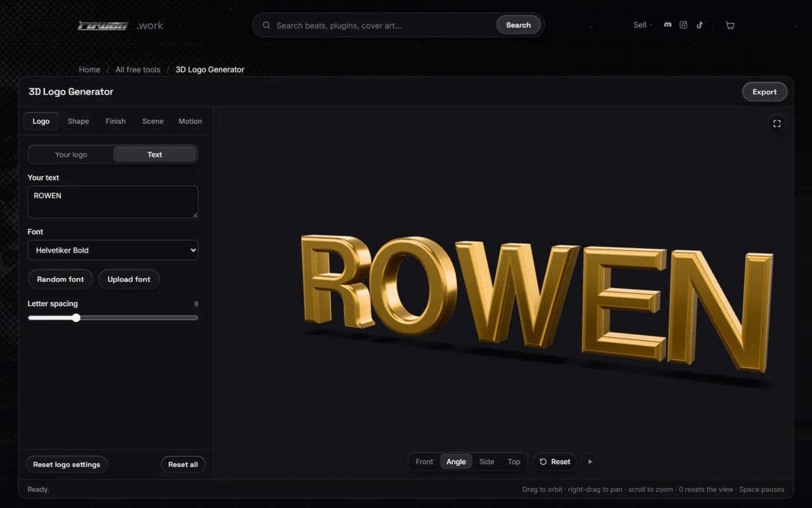The height and width of the screenshot is (508, 812).
Task: Reset the camera view
Action: point(554,462)
